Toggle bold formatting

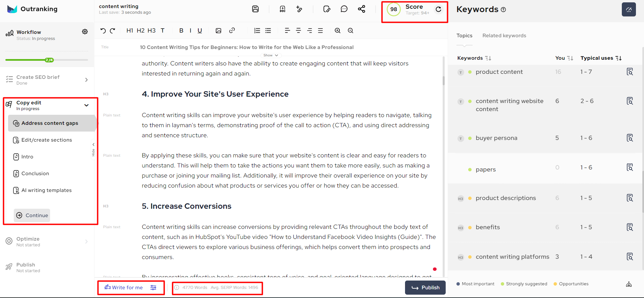pos(181,31)
